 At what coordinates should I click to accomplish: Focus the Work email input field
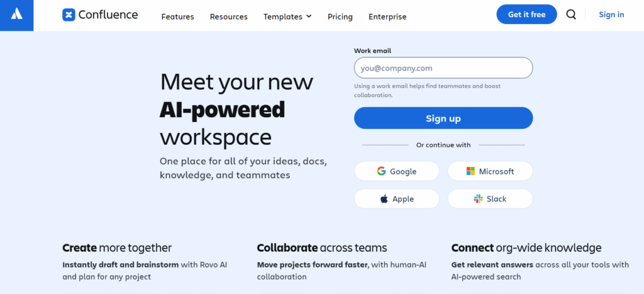(x=443, y=68)
